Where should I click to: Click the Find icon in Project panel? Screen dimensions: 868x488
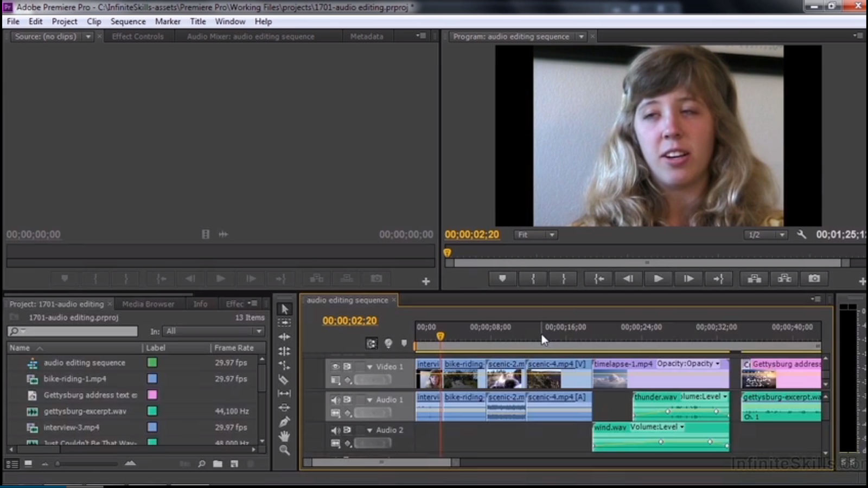coord(201,464)
